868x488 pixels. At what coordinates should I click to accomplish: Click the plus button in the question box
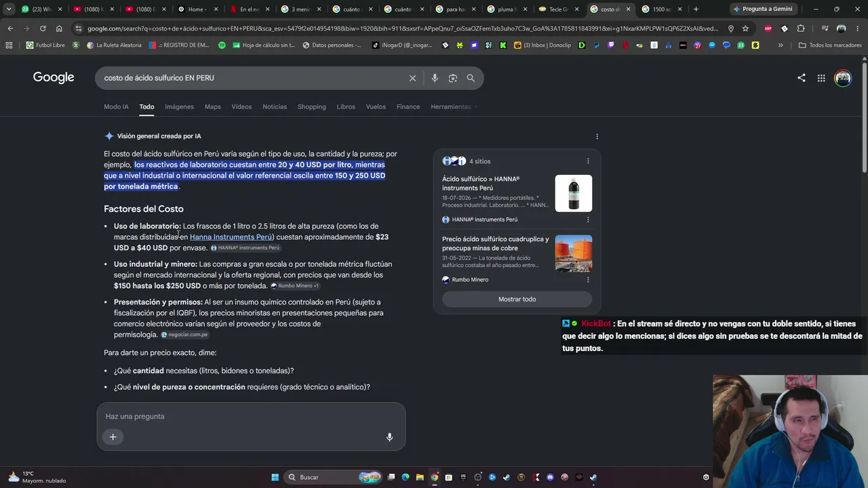click(113, 437)
